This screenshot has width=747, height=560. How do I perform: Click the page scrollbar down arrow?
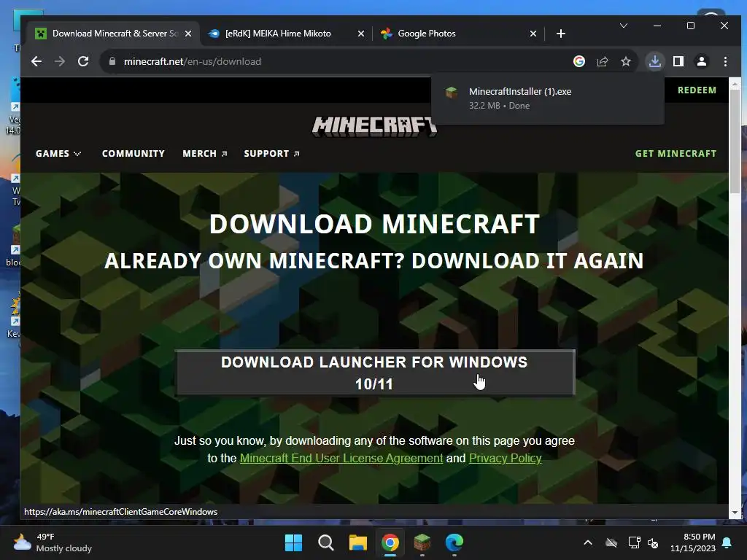(735, 513)
